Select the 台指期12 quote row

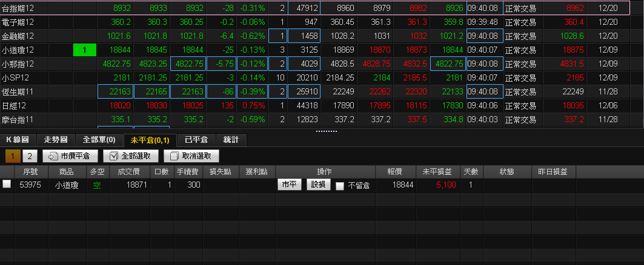point(315,8)
